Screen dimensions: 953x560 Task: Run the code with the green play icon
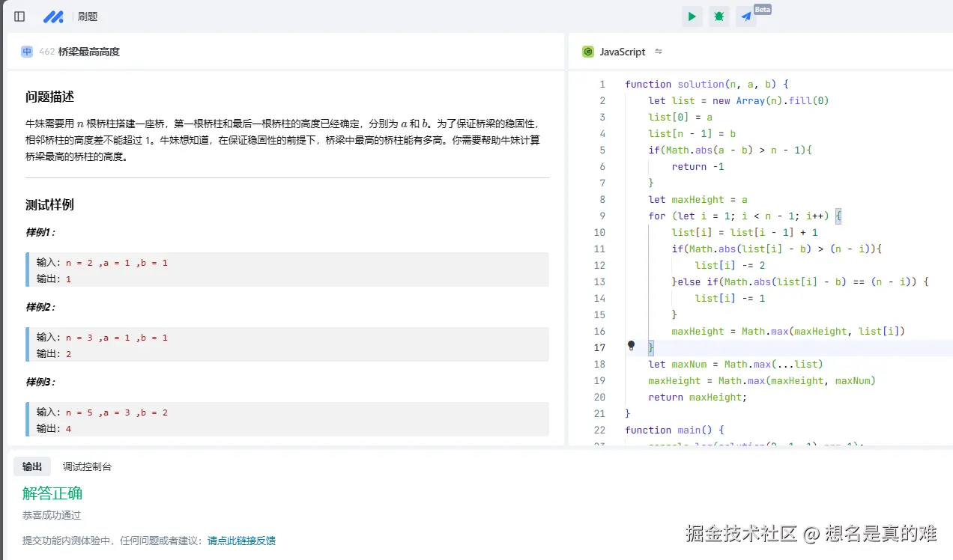point(691,16)
